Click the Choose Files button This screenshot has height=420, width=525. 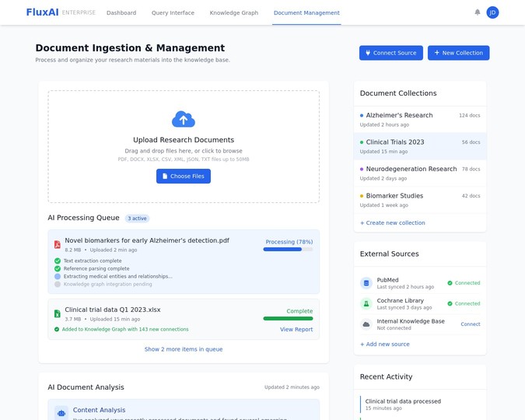coord(184,177)
